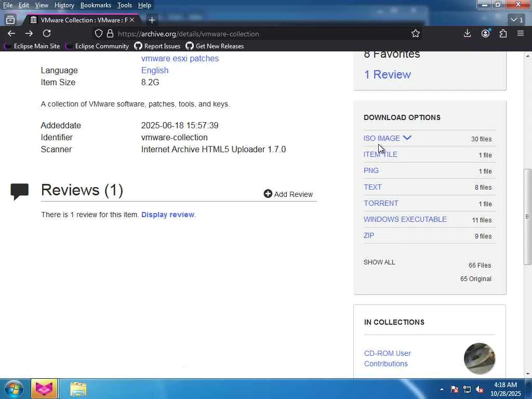Open the Edit menu
This screenshot has width=532, height=399.
pos(24,5)
